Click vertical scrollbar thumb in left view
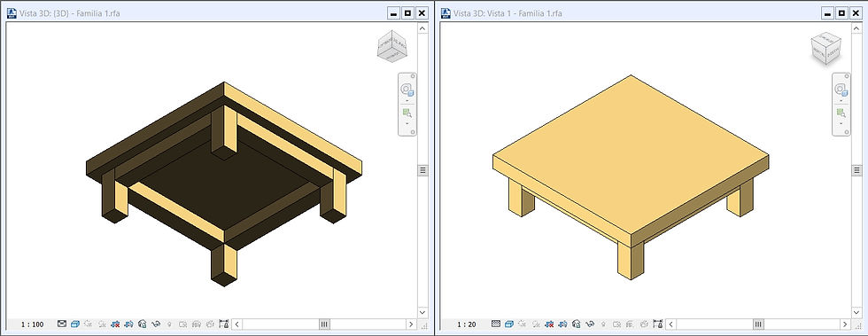Image resolution: width=868 pixels, height=336 pixels. coord(423,170)
